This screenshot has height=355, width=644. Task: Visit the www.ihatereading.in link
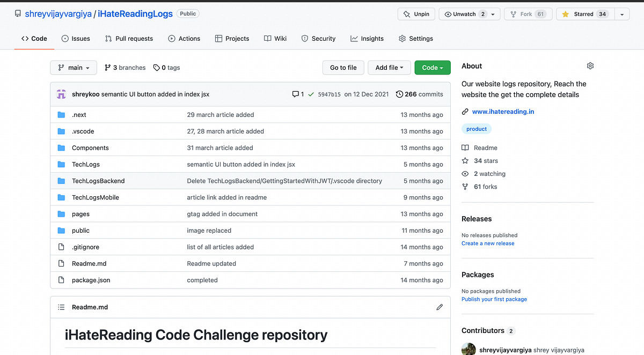pyautogui.click(x=503, y=111)
